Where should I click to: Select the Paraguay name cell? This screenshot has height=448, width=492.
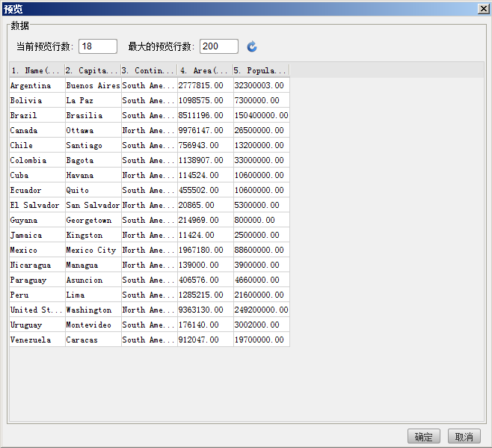pyautogui.click(x=37, y=280)
